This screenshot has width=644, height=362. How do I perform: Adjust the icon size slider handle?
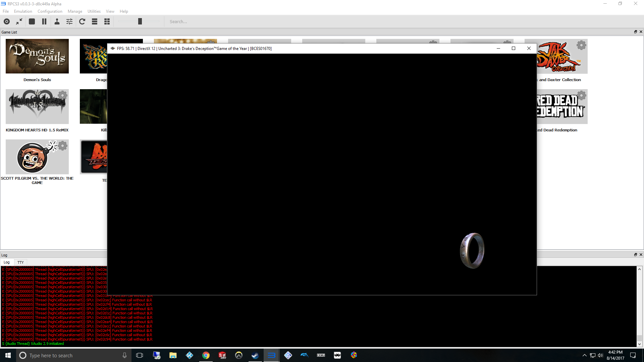click(140, 21)
